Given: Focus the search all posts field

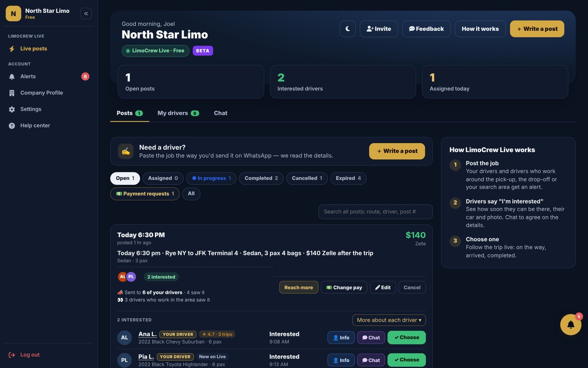Looking at the screenshot, I should coord(375,212).
